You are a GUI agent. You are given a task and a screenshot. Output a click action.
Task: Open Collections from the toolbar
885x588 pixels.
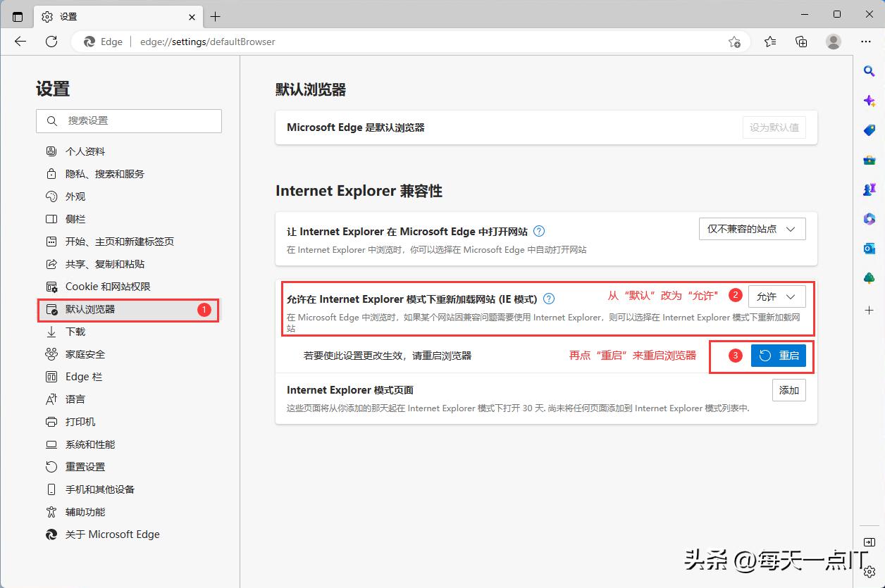801,42
